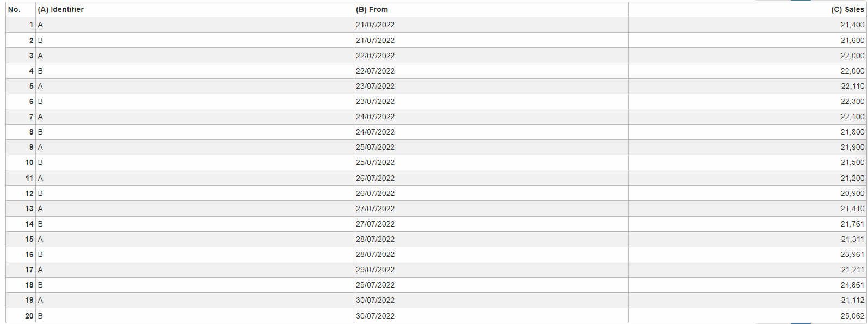The height and width of the screenshot is (324, 868).
Task: Click the (B) From column header
Action: pos(372,9)
